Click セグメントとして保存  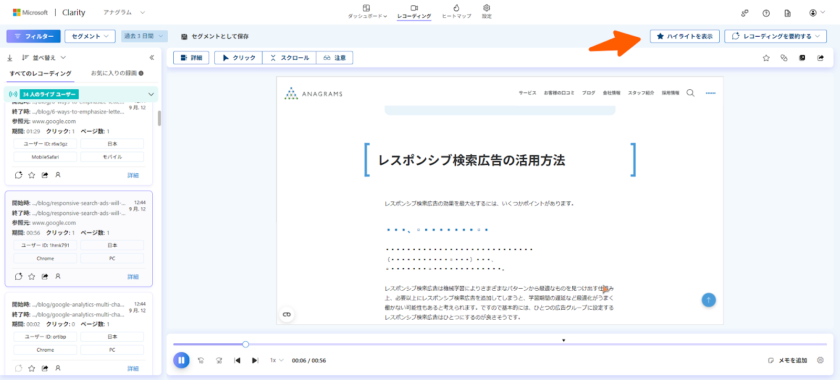pos(215,36)
